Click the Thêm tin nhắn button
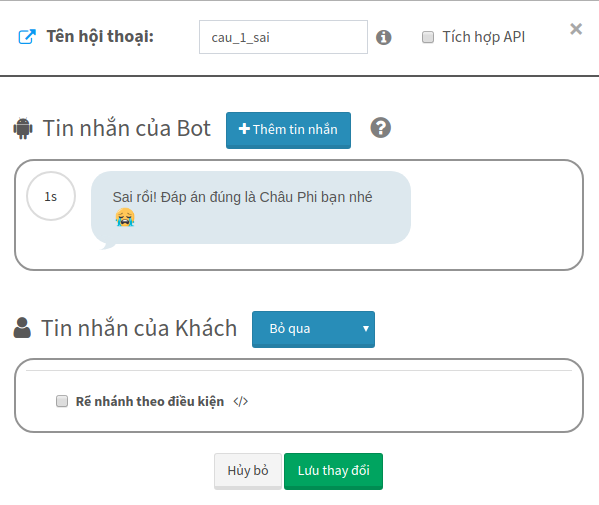The width and height of the screenshot is (599, 505). click(x=288, y=130)
